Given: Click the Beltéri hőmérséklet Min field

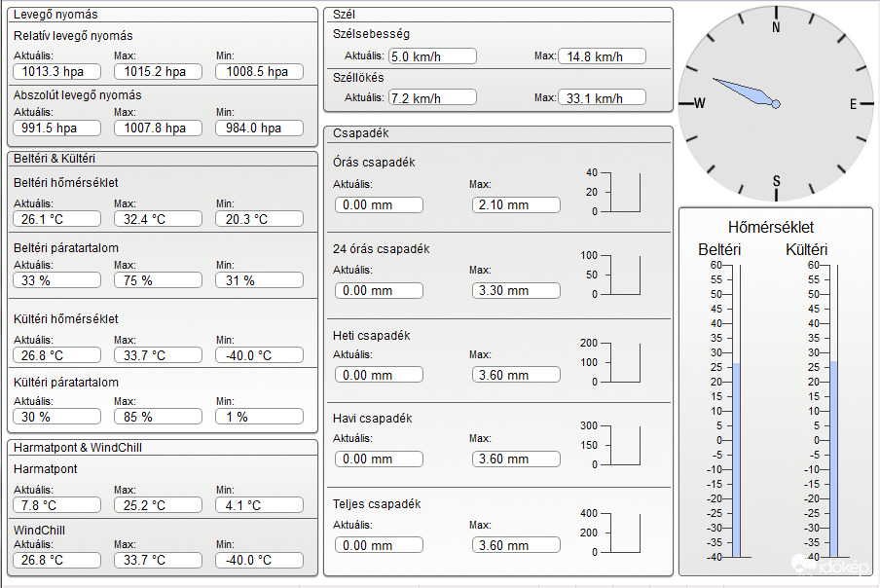Looking at the screenshot, I should click(259, 219).
